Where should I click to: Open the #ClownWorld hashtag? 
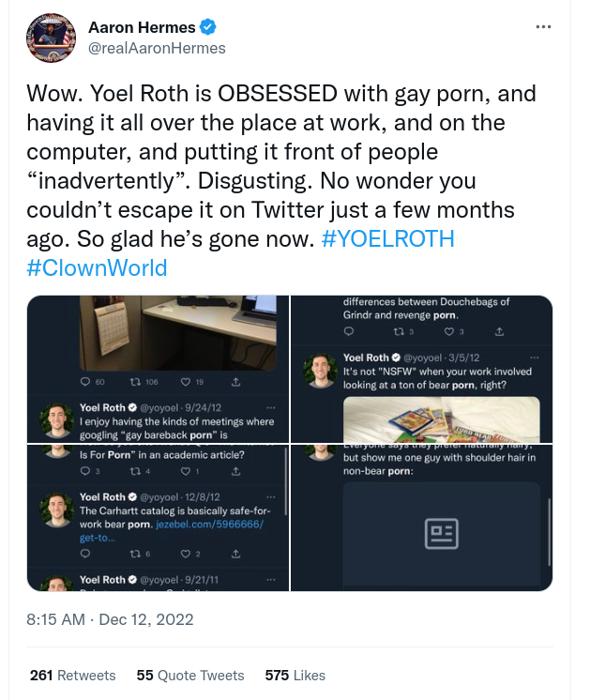pos(98,267)
